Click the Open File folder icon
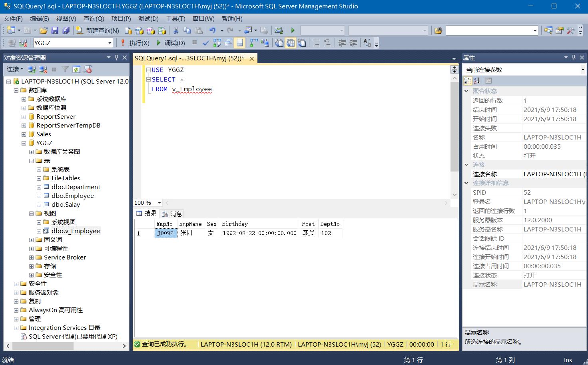This screenshot has width=588, height=365. coord(44,30)
